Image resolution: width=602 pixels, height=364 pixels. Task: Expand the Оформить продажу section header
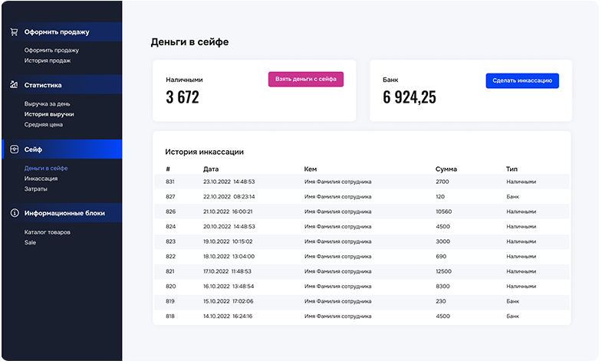(57, 32)
